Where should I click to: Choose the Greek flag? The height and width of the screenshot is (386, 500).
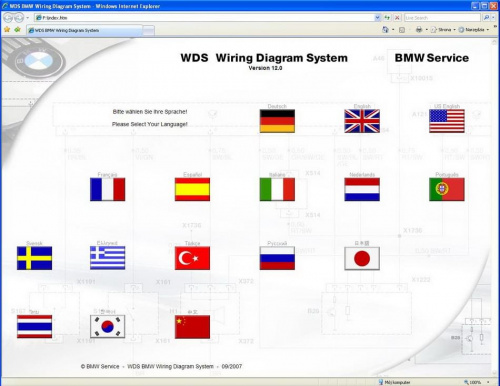point(107,258)
